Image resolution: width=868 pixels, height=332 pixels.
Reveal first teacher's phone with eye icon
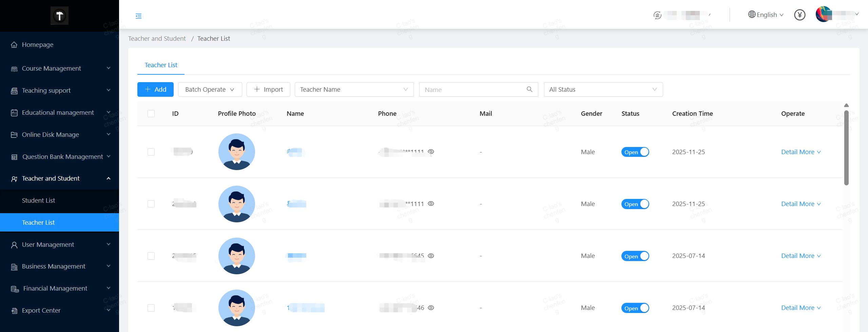click(x=431, y=152)
